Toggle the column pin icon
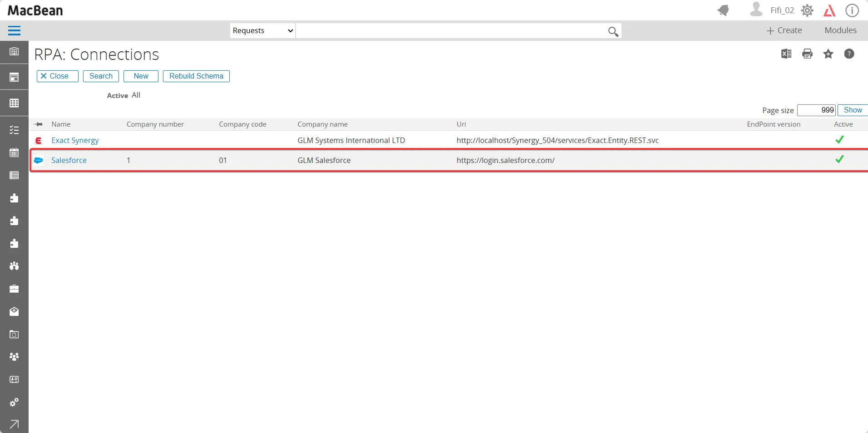 coord(39,124)
